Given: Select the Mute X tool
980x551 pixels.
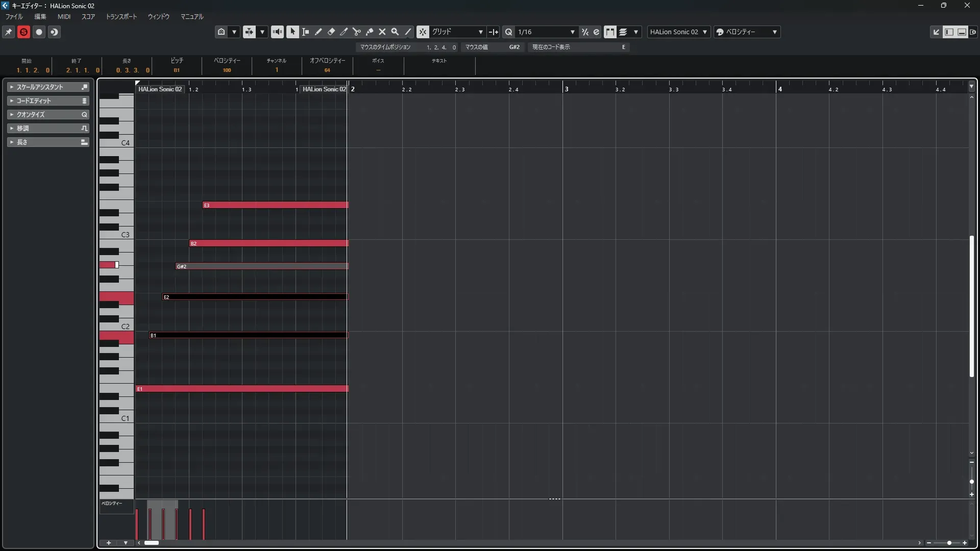Looking at the screenshot, I should tap(382, 32).
